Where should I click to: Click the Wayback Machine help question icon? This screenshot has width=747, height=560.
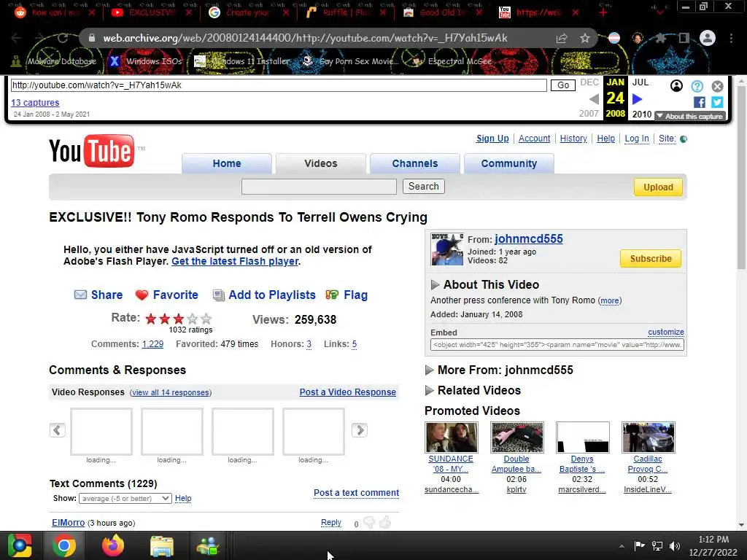[x=697, y=86]
